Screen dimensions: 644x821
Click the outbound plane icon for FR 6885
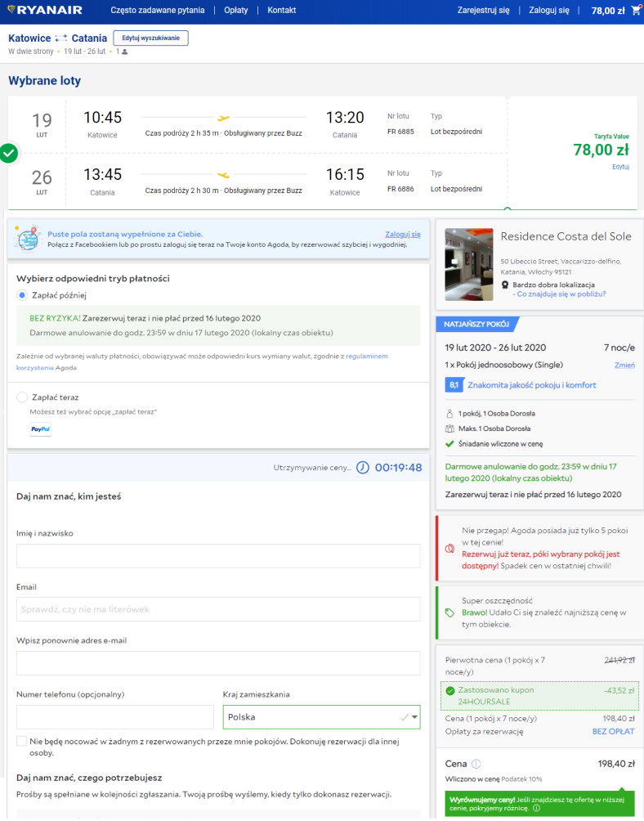[224, 118]
